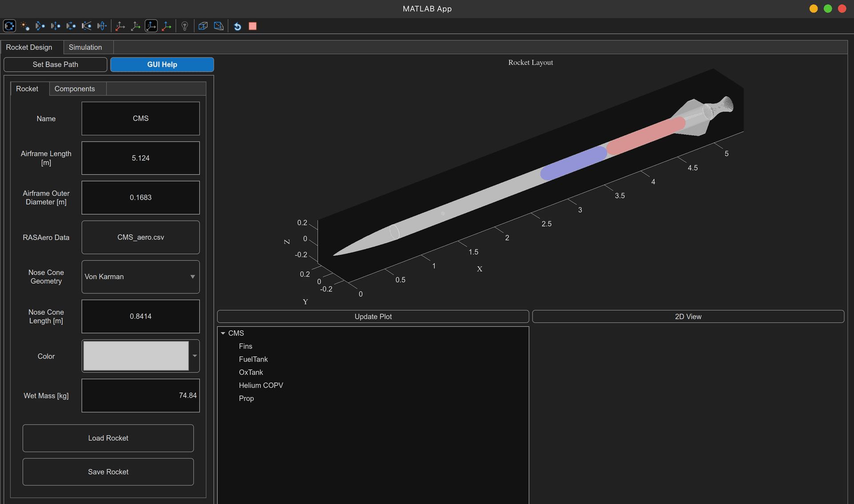This screenshot has height=504, width=854.
Task: Select the Orbit Camera tool
Action: click(9, 26)
